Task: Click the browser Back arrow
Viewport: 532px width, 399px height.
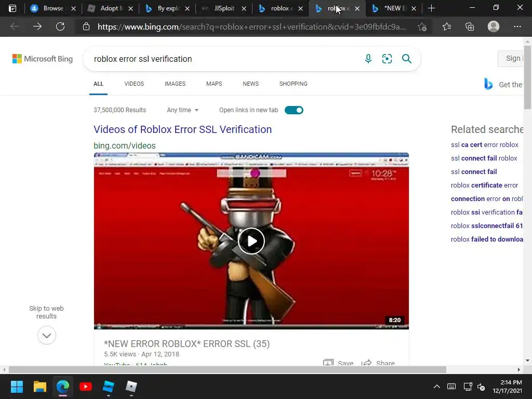Action: (14, 26)
